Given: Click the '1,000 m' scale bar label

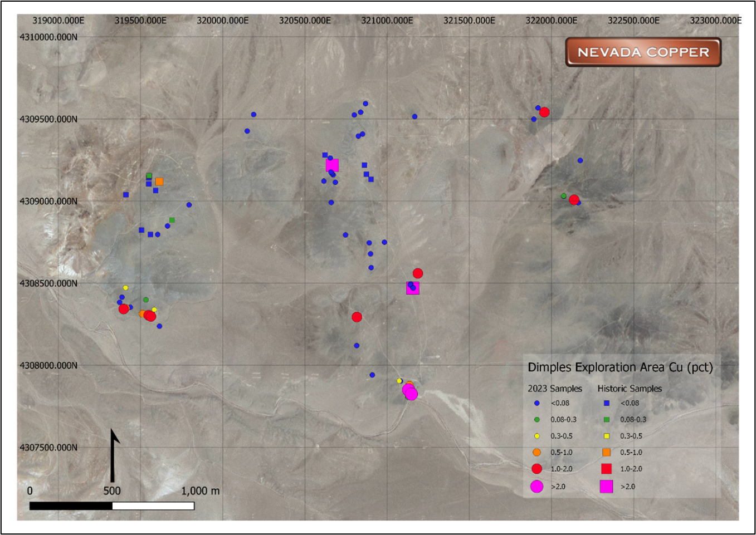Looking at the screenshot, I should [201, 491].
